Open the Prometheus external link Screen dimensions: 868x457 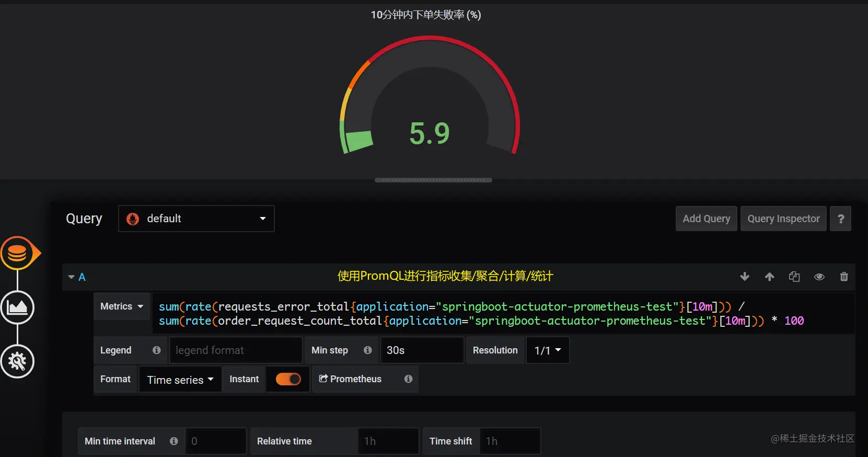(351, 379)
